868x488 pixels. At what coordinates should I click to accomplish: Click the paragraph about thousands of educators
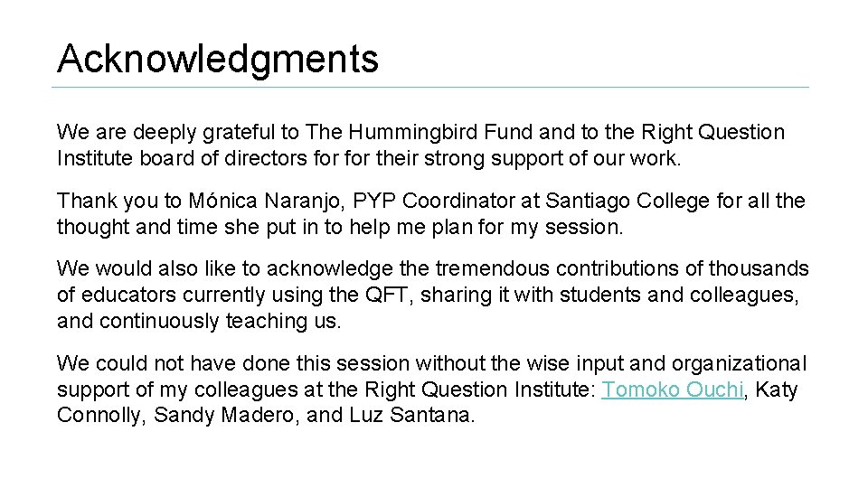point(432,295)
